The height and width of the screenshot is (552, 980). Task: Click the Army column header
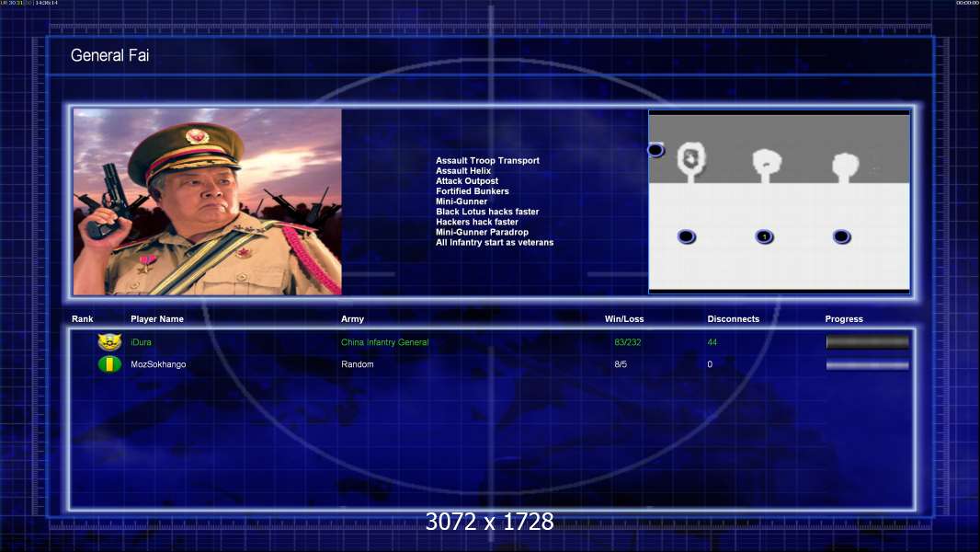pos(352,319)
